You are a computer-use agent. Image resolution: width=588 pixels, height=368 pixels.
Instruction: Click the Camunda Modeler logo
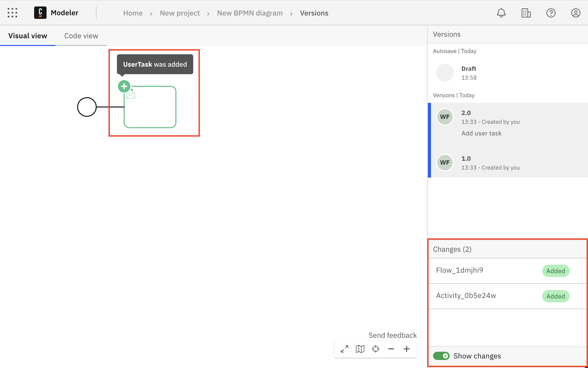point(40,12)
